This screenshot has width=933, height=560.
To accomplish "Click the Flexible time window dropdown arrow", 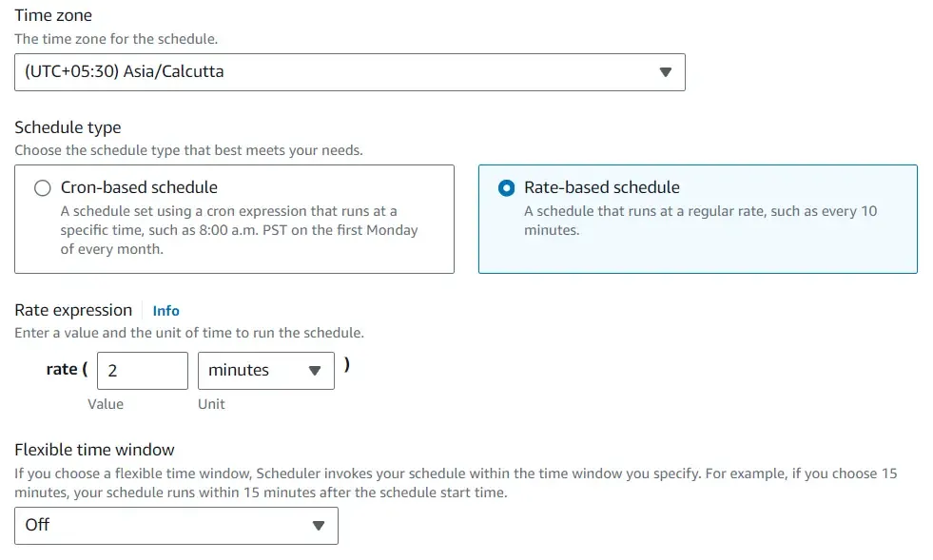I will (320, 525).
